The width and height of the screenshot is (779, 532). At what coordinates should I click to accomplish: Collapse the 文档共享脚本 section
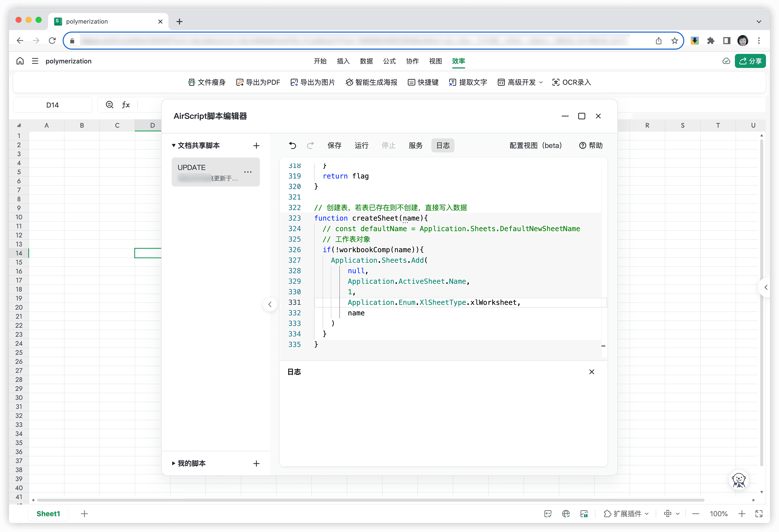click(174, 145)
